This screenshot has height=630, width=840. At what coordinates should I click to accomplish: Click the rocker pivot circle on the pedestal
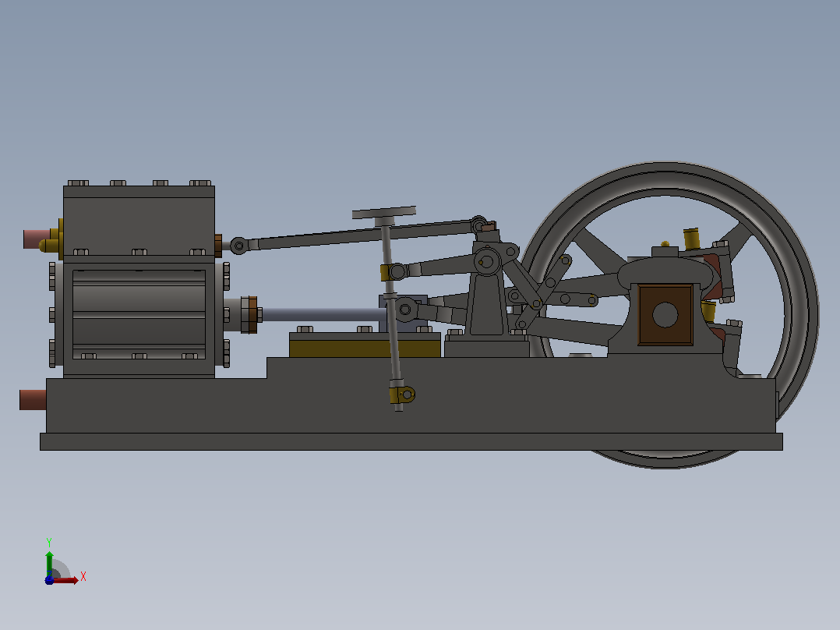coord(487,263)
